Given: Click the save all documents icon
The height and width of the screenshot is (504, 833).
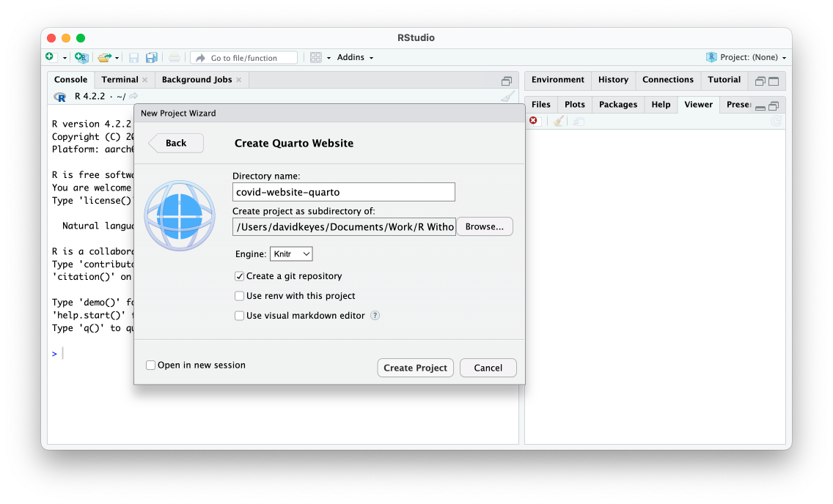Looking at the screenshot, I should 151,56.
